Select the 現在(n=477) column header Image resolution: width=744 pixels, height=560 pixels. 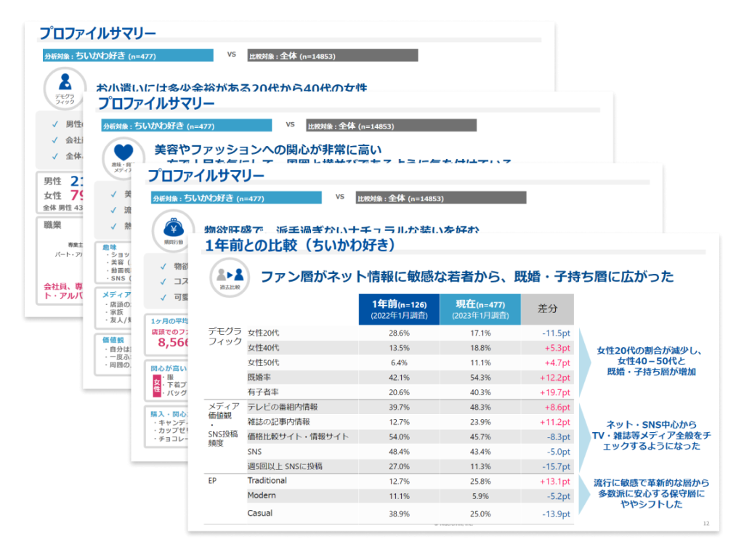pos(480,309)
